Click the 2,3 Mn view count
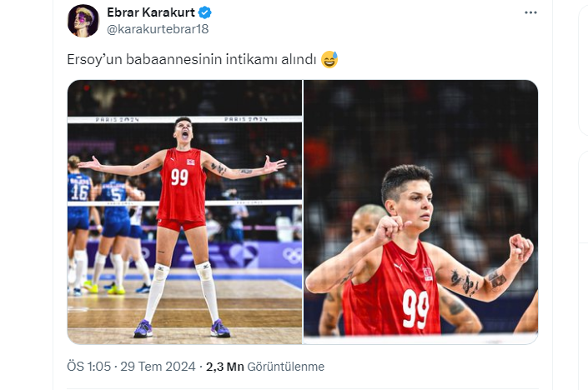 (x=225, y=367)
